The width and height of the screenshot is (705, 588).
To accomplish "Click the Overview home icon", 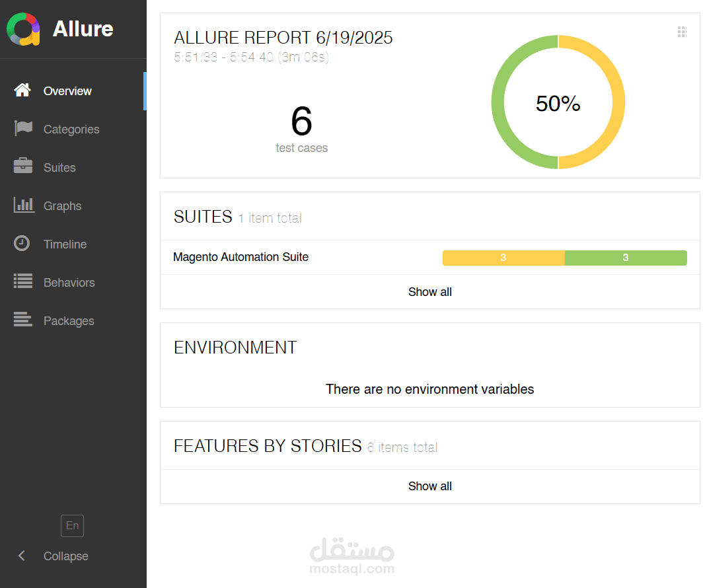I will coord(22,91).
